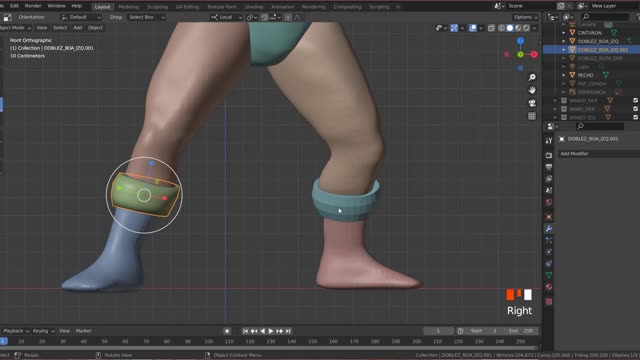Switch perspective/orthographic grid icon
Image resolution: width=640 pixels, height=360 pixels.
[x=532, y=116]
